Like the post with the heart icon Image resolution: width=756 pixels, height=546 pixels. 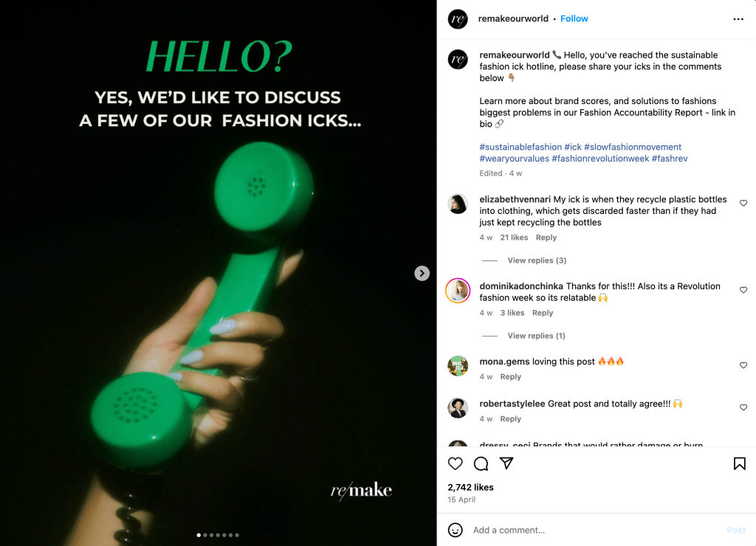[456, 463]
